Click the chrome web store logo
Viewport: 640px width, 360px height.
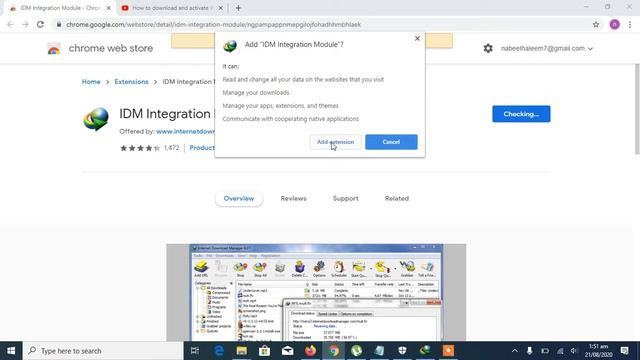54,49
